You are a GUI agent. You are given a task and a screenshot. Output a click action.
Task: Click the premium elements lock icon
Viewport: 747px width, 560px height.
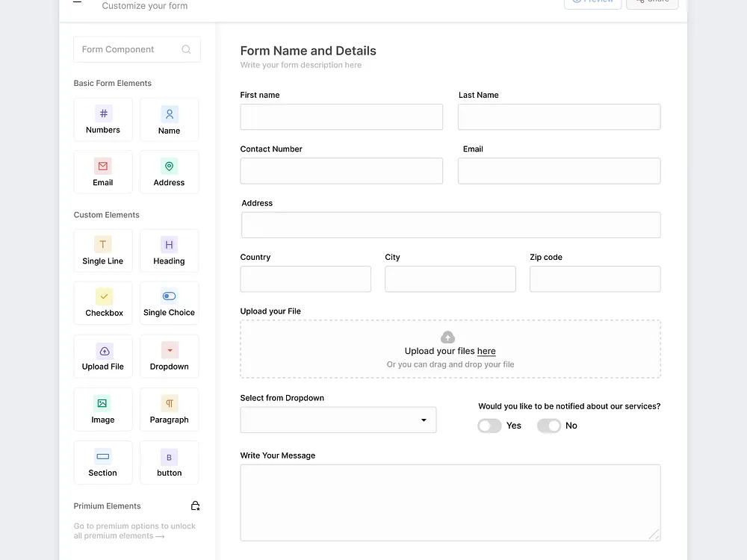click(195, 506)
